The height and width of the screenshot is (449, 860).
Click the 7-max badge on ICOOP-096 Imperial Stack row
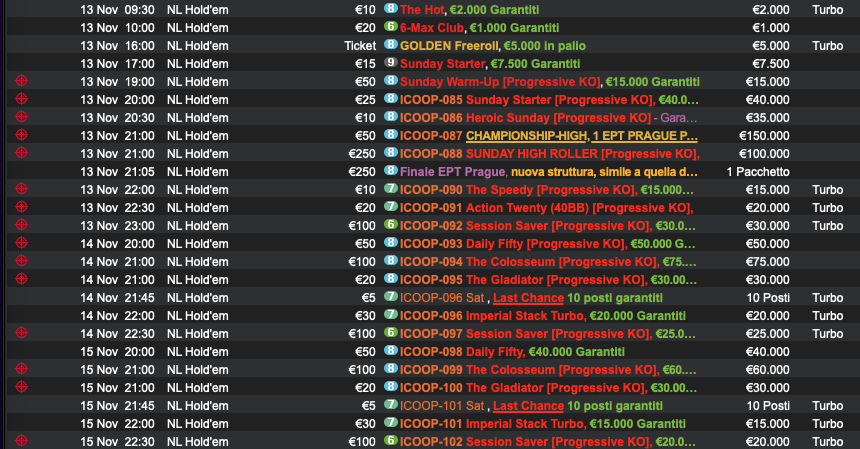click(x=391, y=315)
